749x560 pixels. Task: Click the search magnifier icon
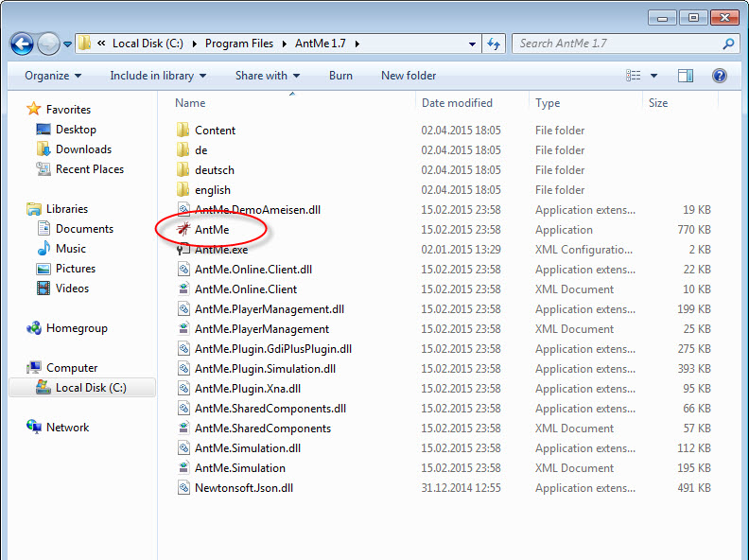(x=728, y=44)
